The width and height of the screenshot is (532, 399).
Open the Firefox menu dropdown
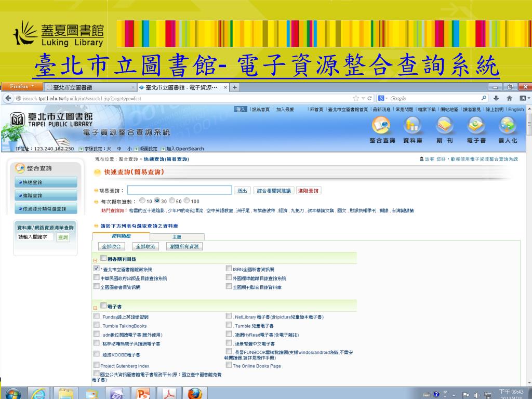(22, 87)
